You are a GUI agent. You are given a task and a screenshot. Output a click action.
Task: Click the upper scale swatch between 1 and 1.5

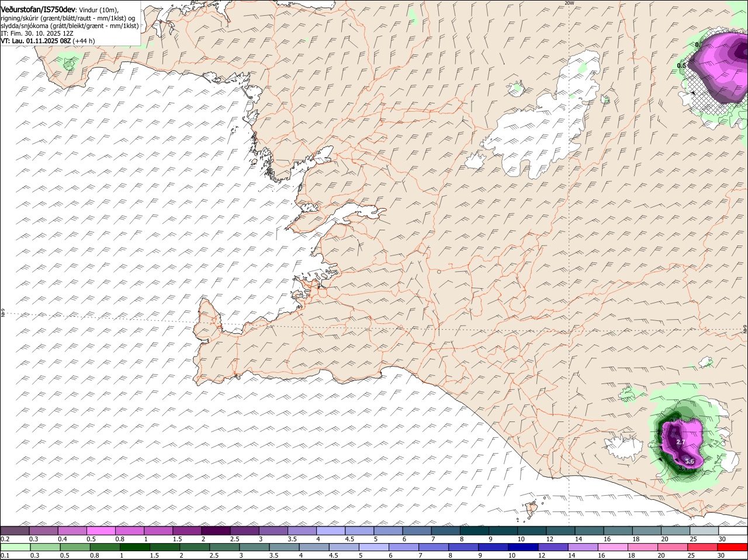pyautogui.click(x=158, y=531)
